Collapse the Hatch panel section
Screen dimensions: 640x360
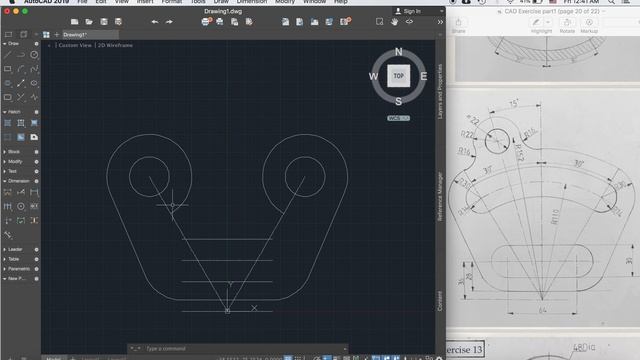coord(4,112)
